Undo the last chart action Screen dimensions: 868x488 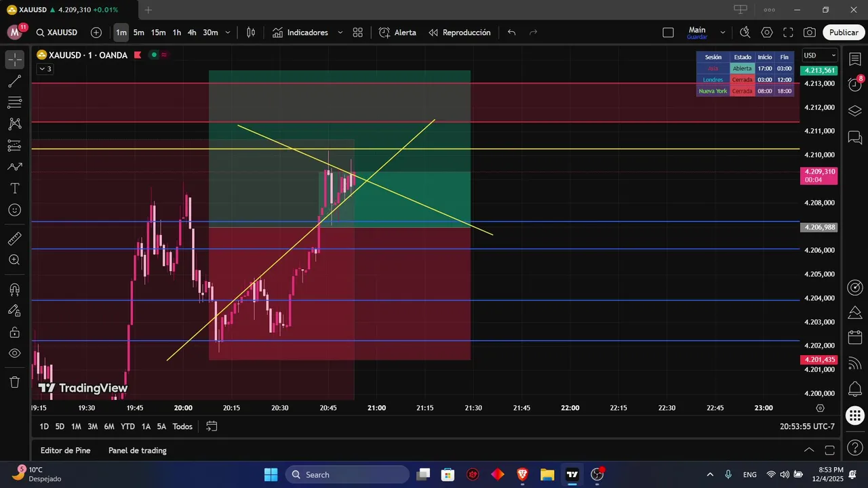pos(512,33)
